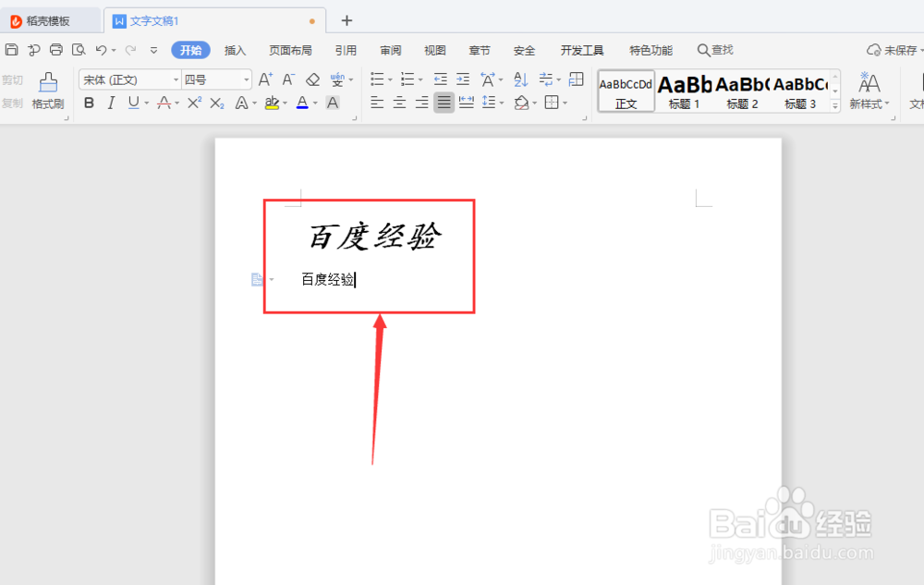Image resolution: width=924 pixels, height=585 pixels.
Task: Select justify alignment
Action: pos(444,104)
